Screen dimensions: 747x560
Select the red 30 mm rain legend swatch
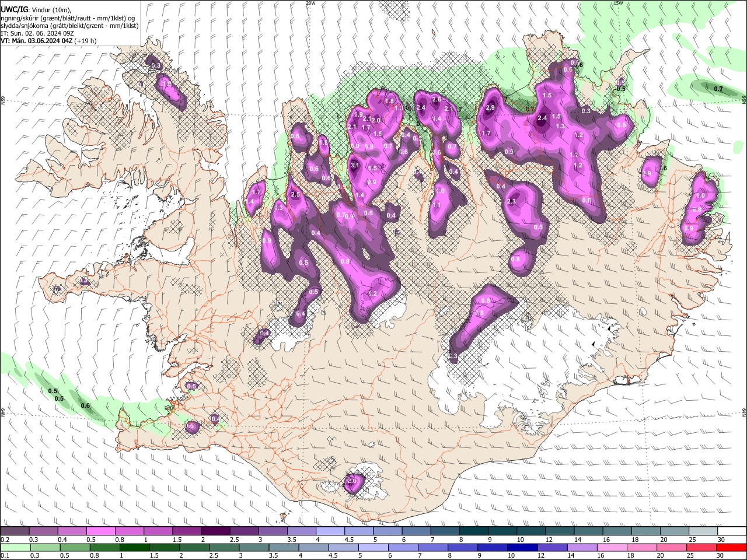[732, 547]
